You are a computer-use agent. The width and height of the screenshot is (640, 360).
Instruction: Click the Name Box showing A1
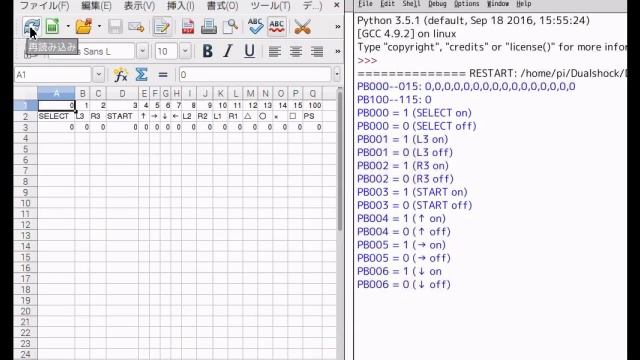53,75
